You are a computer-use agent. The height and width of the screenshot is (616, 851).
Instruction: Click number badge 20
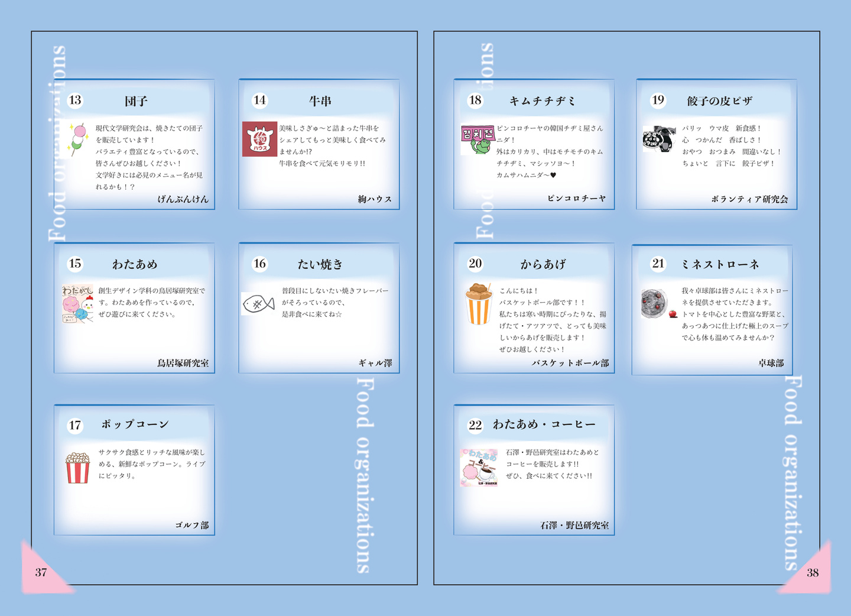pyautogui.click(x=475, y=264)
